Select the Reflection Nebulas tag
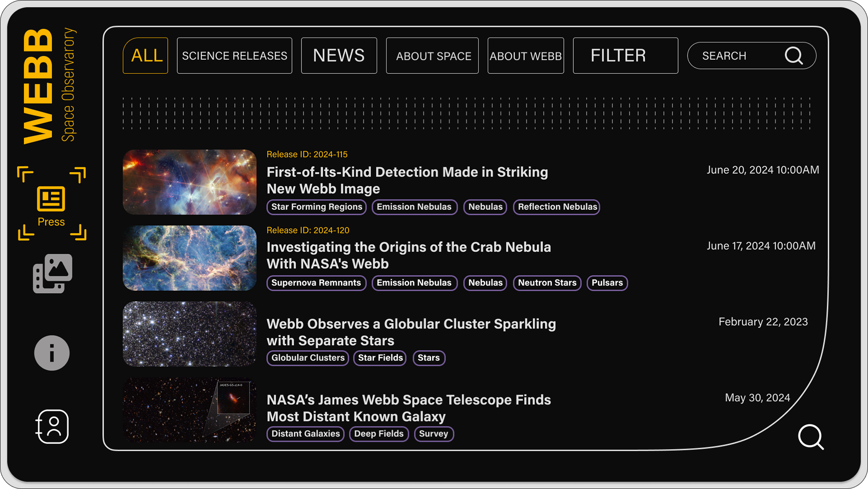This screenshot has width=868, height=489. point(557,207)
